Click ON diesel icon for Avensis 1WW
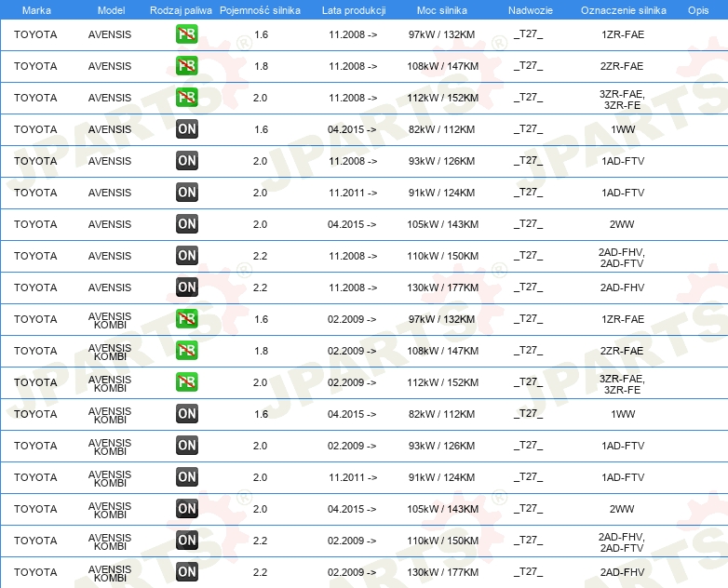 click(x=186, y=129)
